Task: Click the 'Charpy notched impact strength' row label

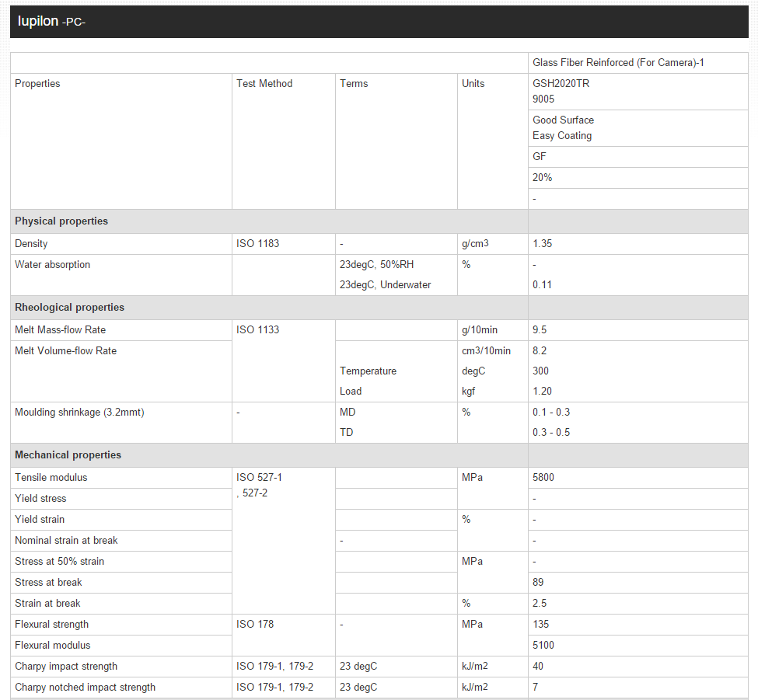Action: pos(85,688)
